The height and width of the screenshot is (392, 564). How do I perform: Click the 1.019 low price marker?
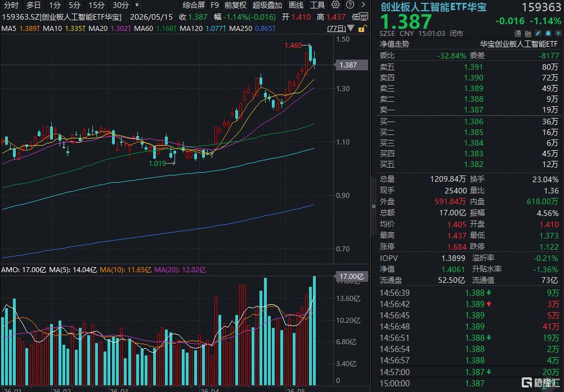[157, 164]
